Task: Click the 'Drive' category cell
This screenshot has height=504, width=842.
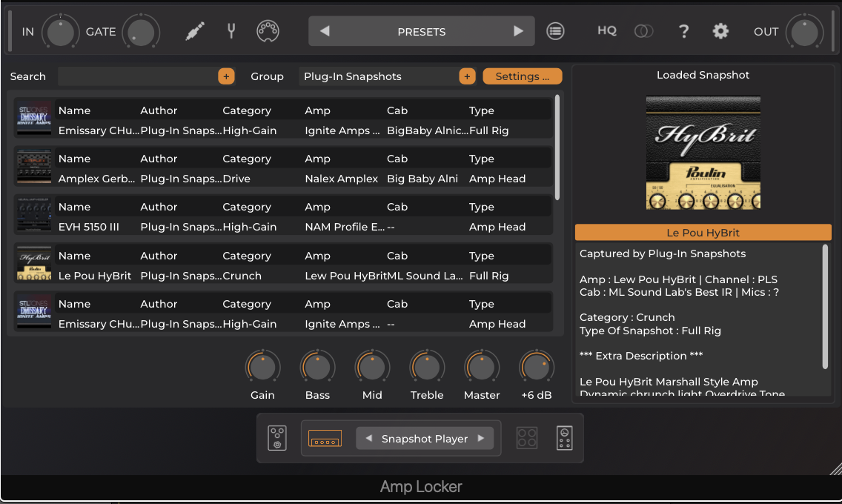Action: point(236,179)
